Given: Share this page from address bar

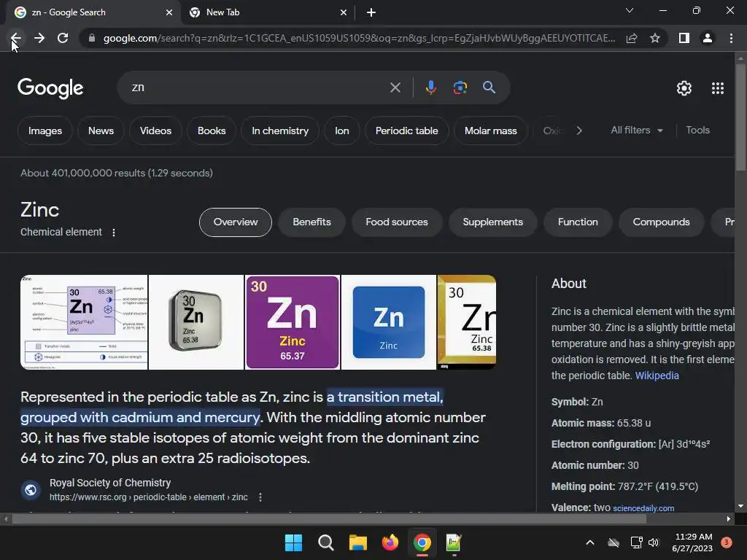Looking at the screenshot, I should click(x=632, y=38).
